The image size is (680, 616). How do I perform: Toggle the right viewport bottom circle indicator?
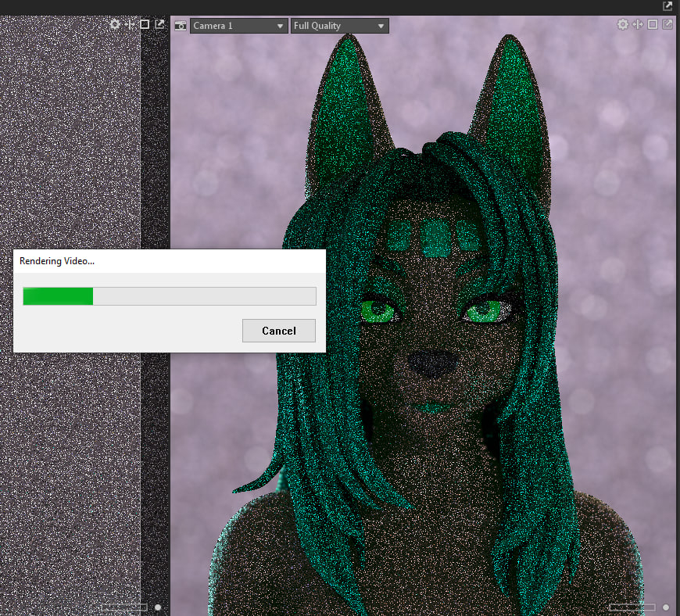(666, 607)
